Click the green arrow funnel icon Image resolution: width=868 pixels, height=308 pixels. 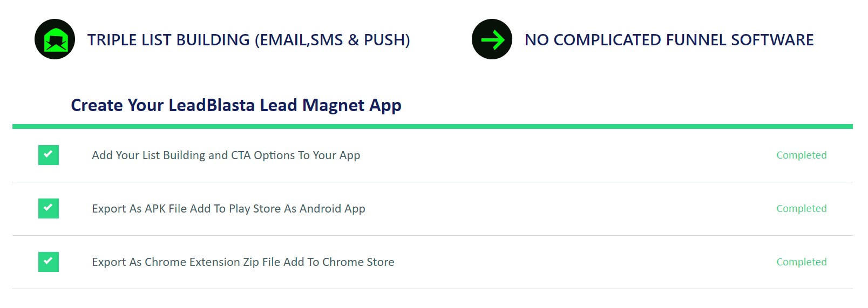click(492, 39)
